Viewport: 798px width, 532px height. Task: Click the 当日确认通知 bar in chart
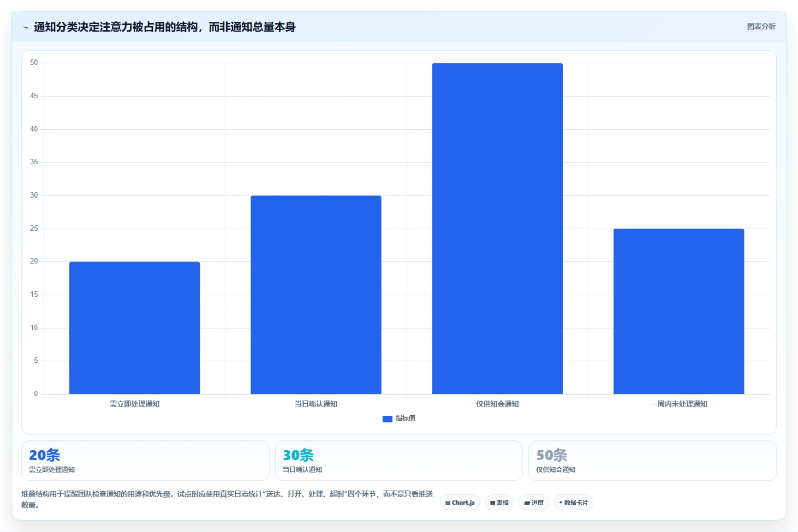tap(316, 295)
